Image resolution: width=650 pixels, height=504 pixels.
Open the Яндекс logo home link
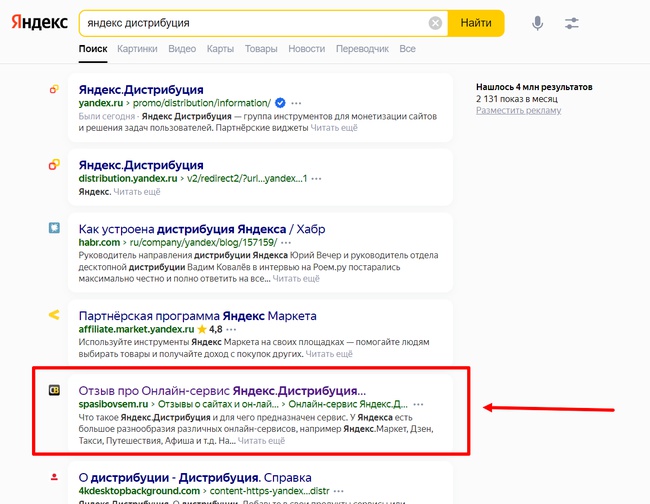point(39,22)
